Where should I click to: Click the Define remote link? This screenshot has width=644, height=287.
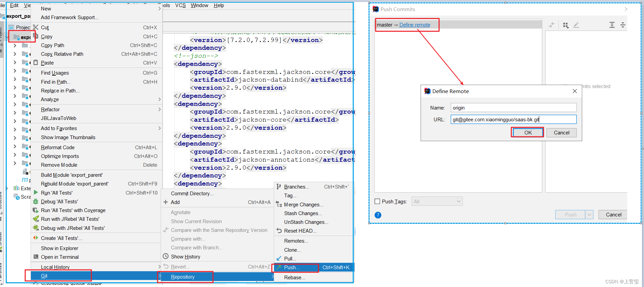pos(415,25)
